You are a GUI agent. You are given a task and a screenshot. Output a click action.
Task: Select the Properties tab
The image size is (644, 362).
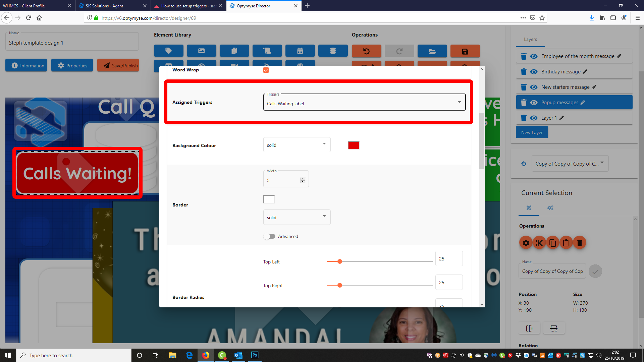point(72,65)
